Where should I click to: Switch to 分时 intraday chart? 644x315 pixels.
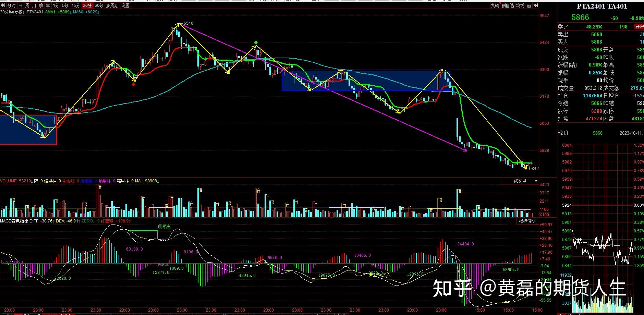point(11,5)
